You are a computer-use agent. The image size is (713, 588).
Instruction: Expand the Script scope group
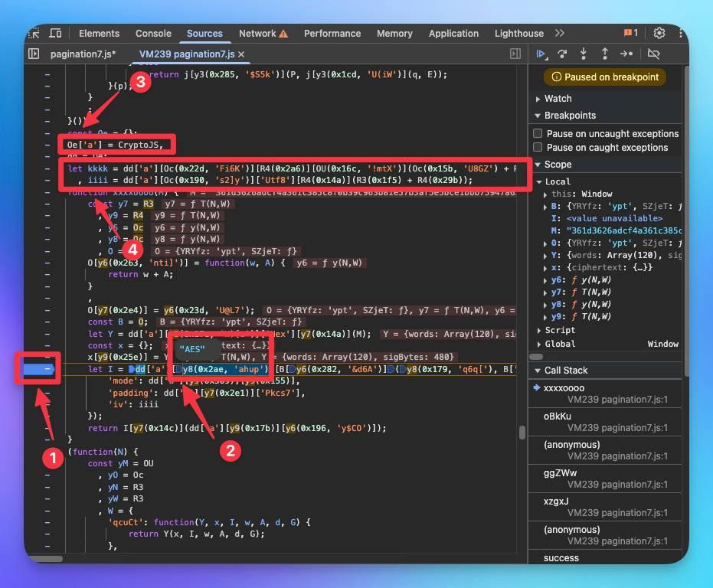coord(539,331)
